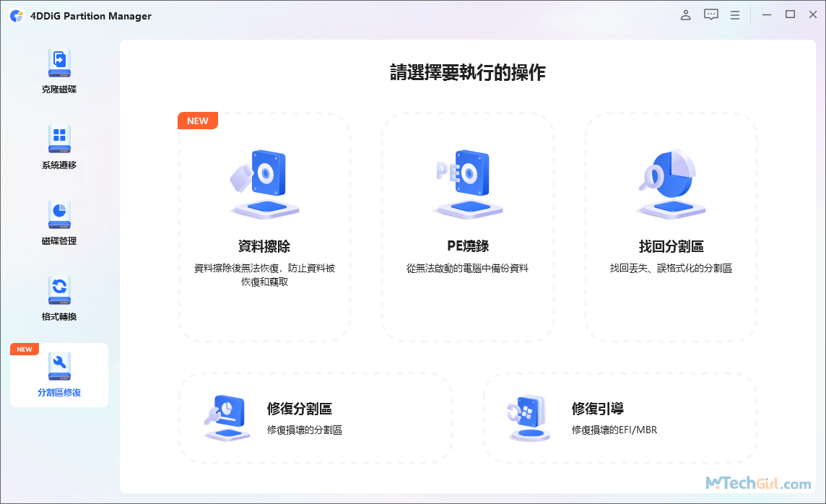
Task: Open the hamburger menu in the titlebar
Action: click(736, 14)
